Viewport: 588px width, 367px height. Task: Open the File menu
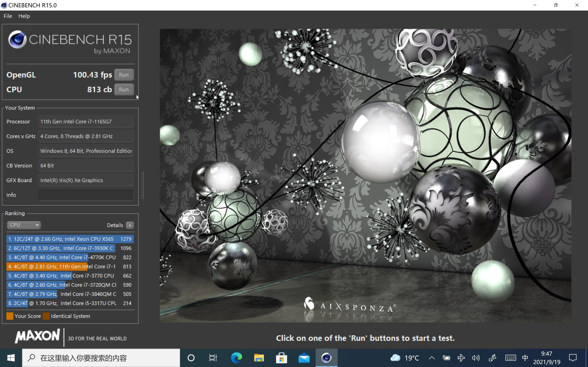(x=8, y=16)
